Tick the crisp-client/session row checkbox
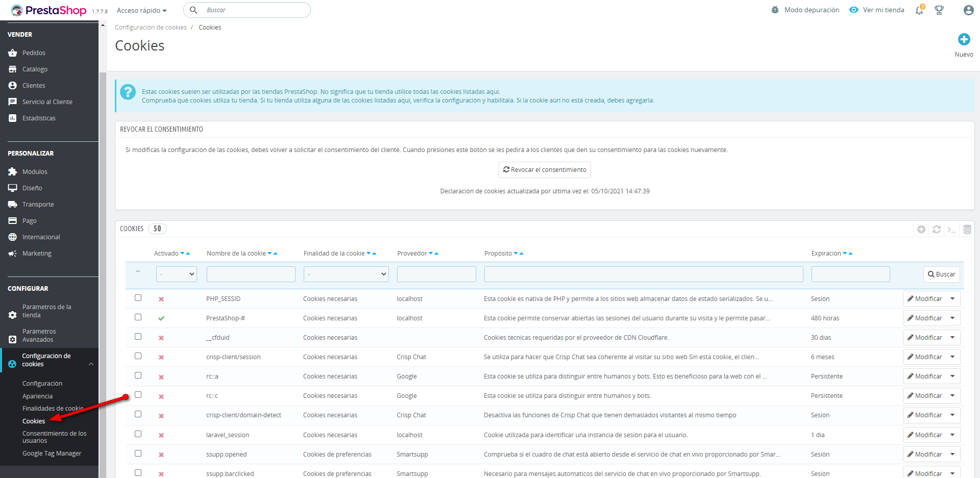Image resolution: width=980 pixels, height=478 pixels. [138, 356]
